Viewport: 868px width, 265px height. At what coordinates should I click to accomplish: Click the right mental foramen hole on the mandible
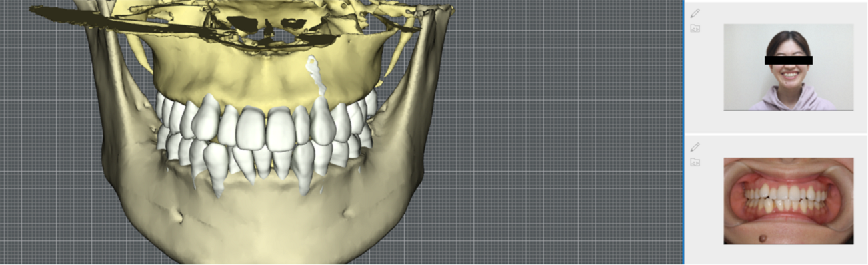coord(347,214)
